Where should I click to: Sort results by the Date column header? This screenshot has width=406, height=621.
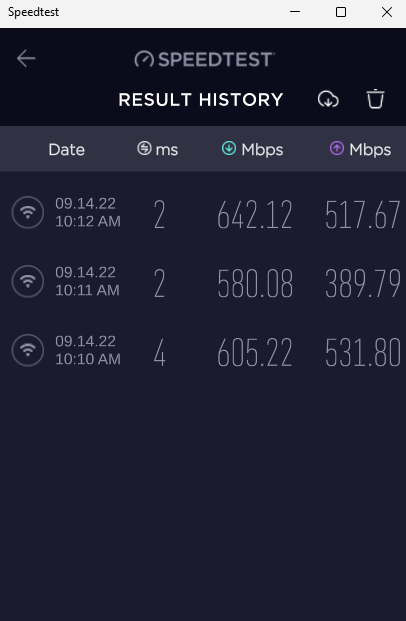67,150
